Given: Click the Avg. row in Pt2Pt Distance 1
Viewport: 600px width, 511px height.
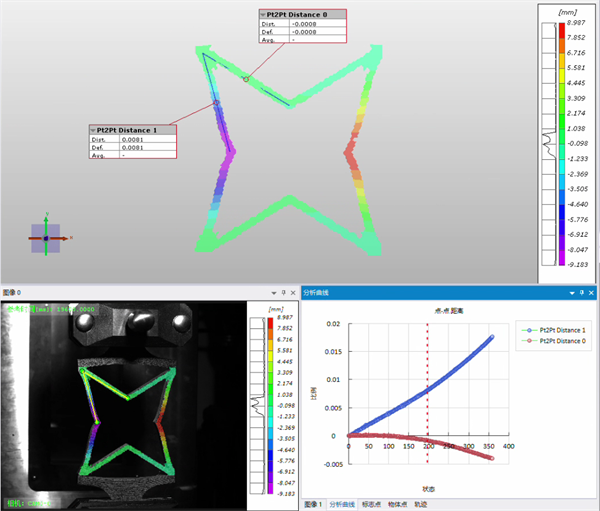Looking at the screenshot, I should 133,155.
